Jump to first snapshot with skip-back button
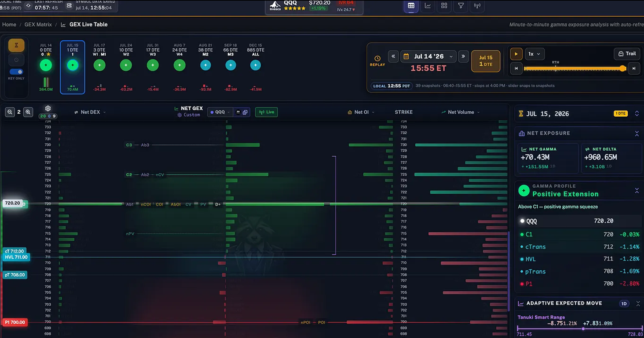This screenshot has width=644, height=338. [x=516, y=68]
